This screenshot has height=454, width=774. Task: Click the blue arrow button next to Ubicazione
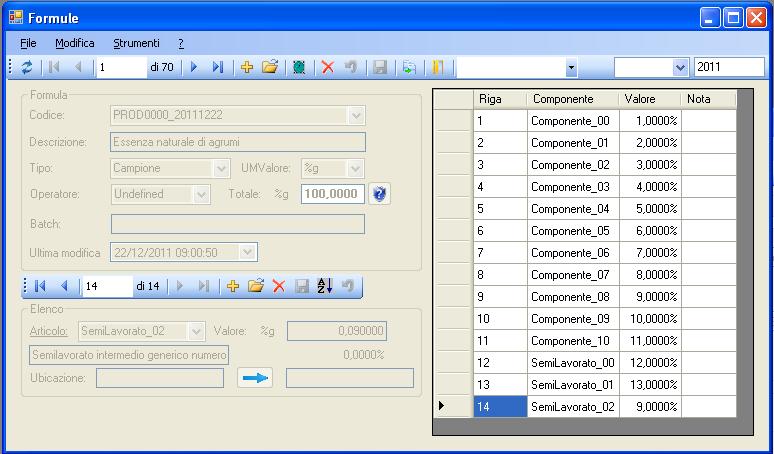(x=255, y=378)
